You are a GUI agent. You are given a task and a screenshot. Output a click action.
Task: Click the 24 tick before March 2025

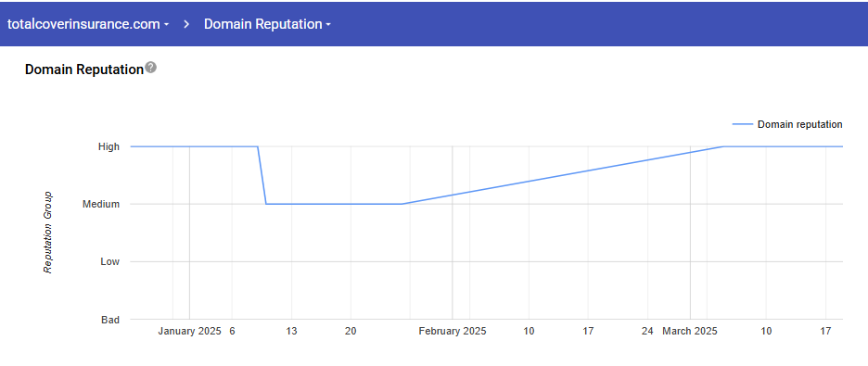click(x=647, y=331)
